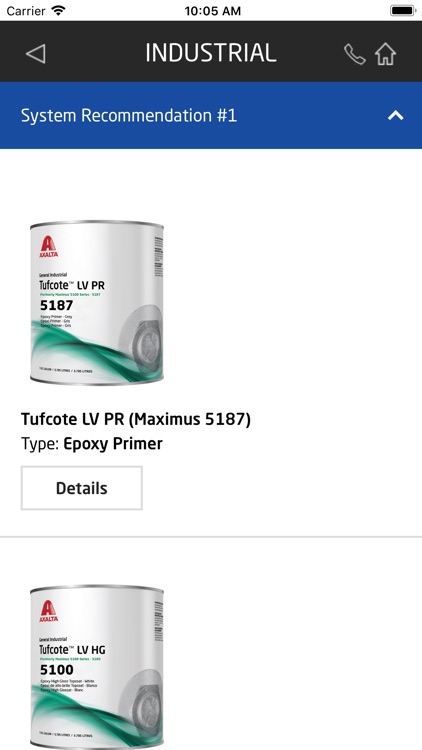Tap the 5187 number on first can
Screen dimensions: 422x750
click(x=57, y=305)
